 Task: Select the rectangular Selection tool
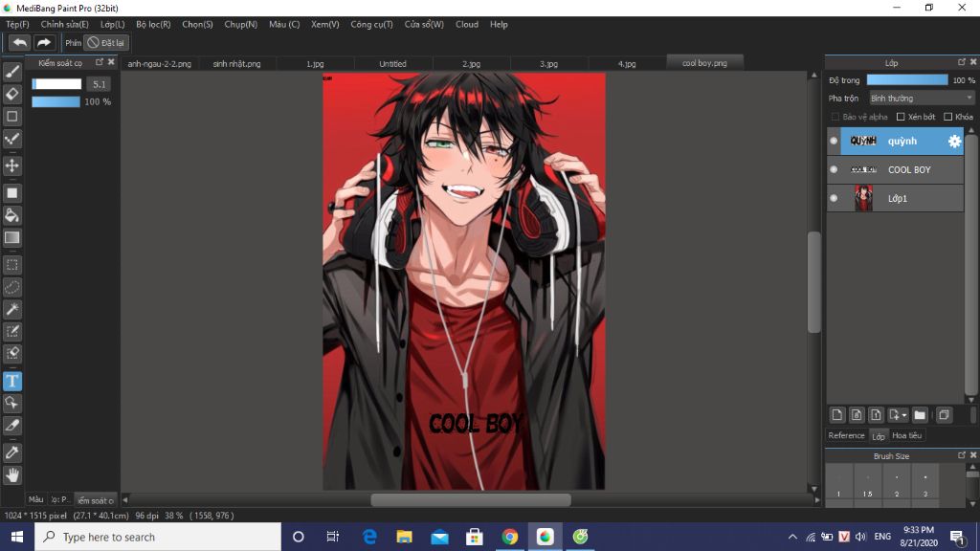click(x=11, y=265)
